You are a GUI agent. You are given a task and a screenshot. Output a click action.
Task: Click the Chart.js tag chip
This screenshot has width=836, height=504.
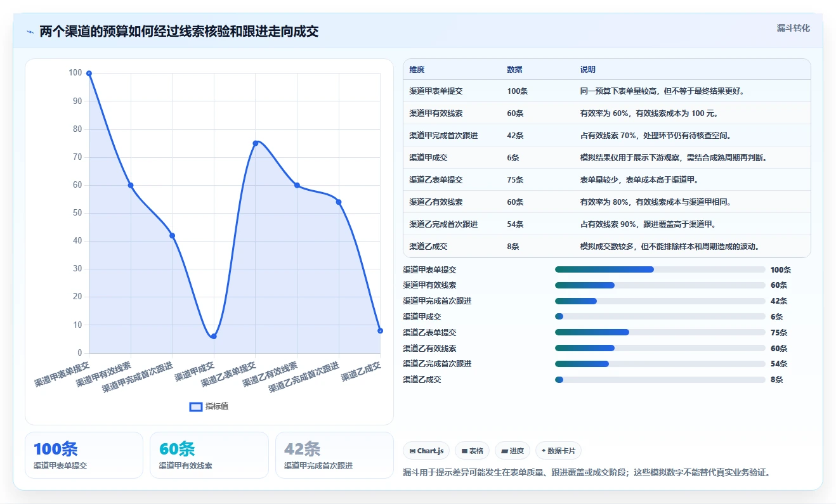tap(426, 451)
